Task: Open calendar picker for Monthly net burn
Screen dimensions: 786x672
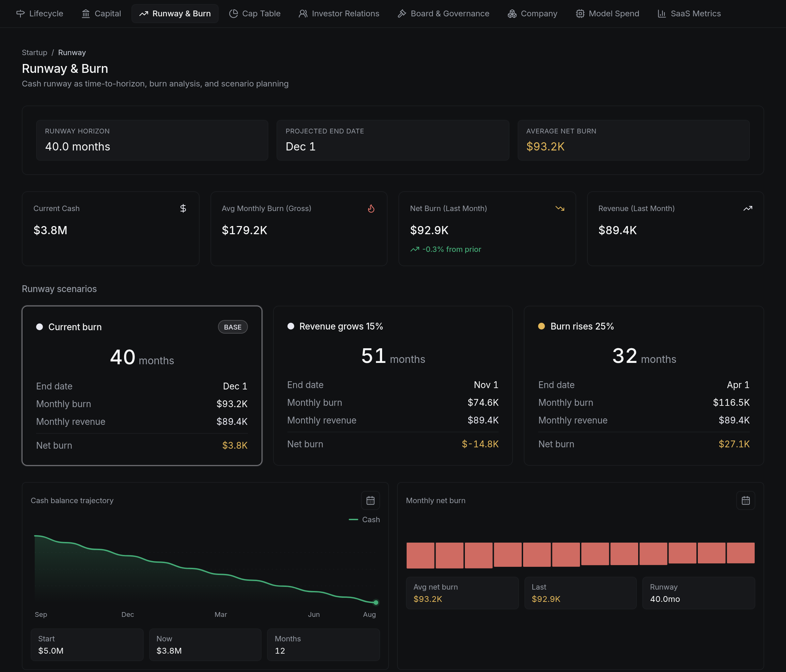Action: pyautogui.click(x=745, y=500)
